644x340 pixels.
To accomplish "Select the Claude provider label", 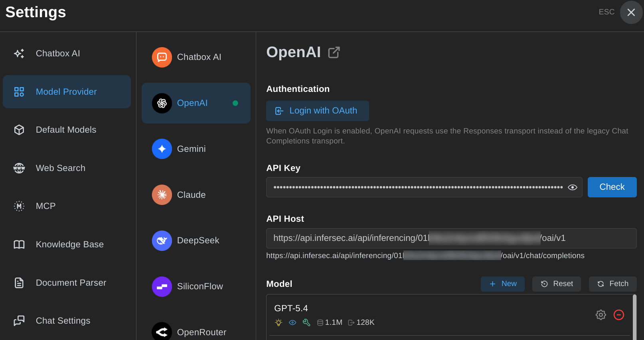I will click(192, 195).
